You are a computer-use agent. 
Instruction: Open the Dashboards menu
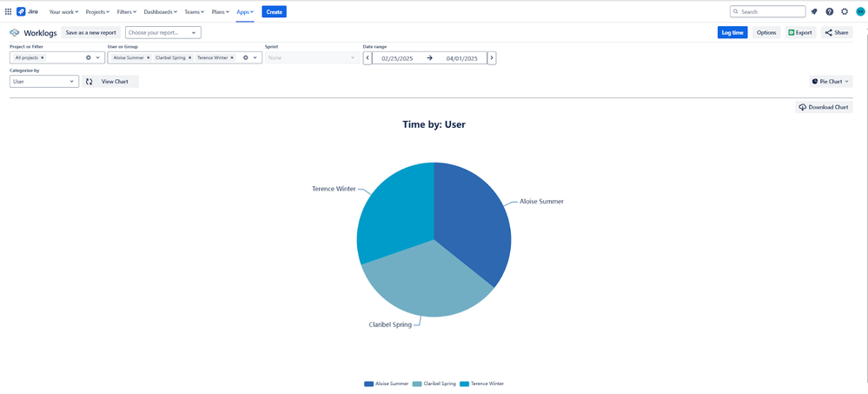coord(160,11)
